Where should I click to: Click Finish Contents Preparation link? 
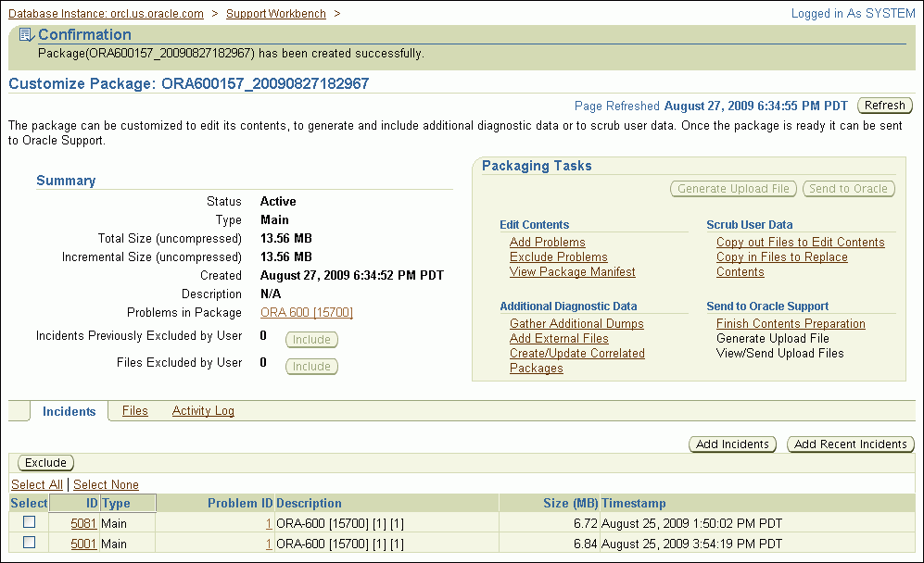coord(790,324)
